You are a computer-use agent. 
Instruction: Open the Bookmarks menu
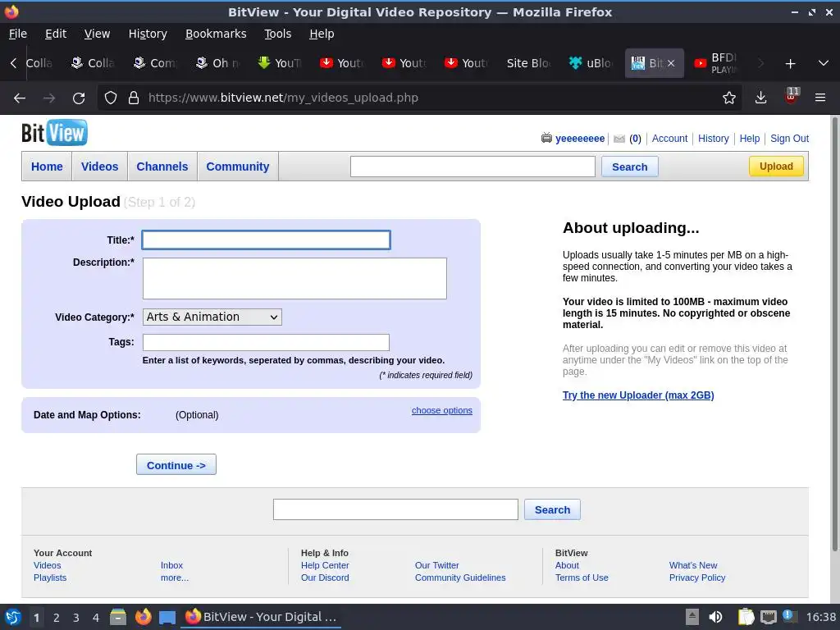coord(216,34)
